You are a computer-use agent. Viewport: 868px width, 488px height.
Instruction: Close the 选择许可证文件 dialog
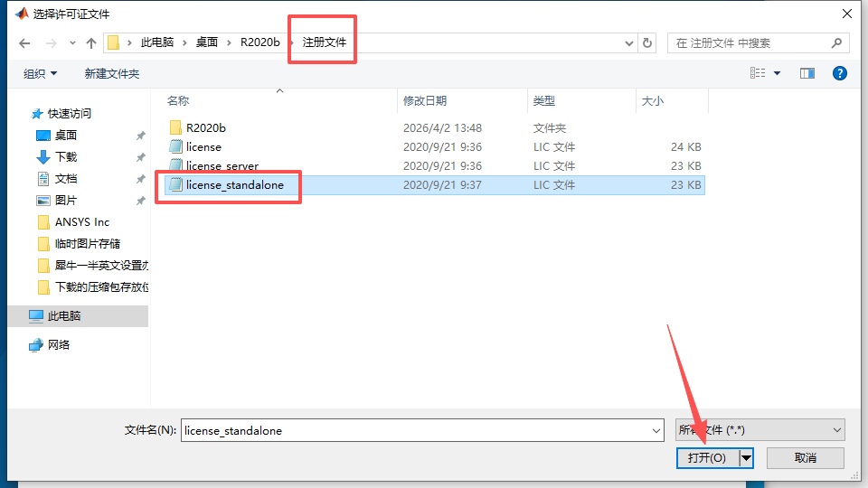[847, 14]
